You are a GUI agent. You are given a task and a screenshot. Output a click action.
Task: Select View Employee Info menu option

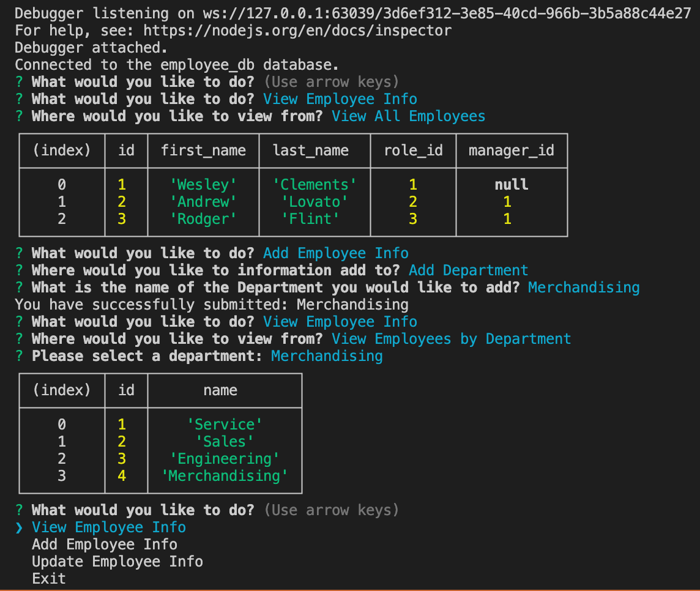[x=108, y=527]
